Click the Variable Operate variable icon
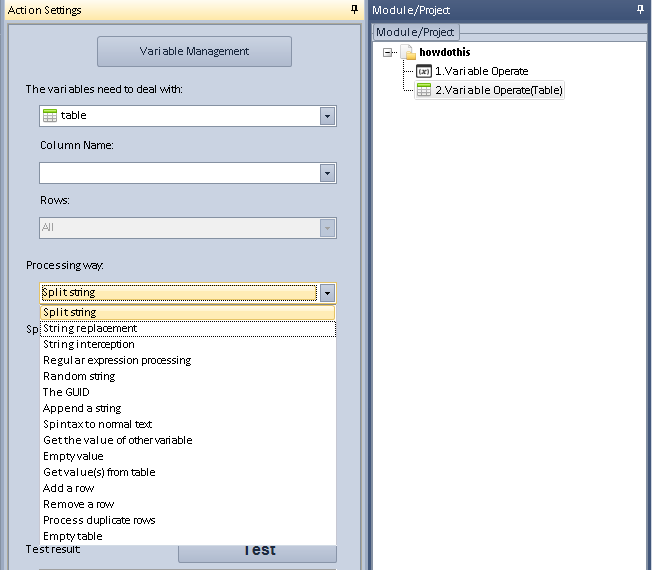Viewport: 652px width, 570px height. (x=424, y=71)
